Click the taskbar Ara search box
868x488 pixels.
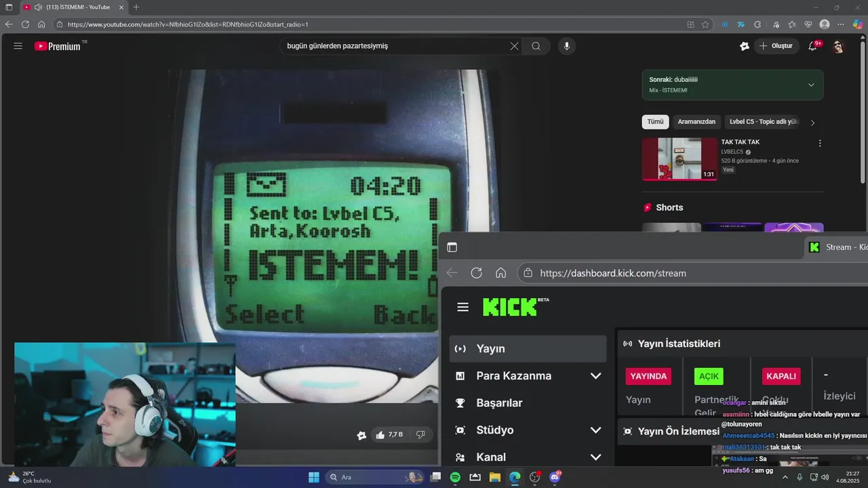click(x=375, y=477)
